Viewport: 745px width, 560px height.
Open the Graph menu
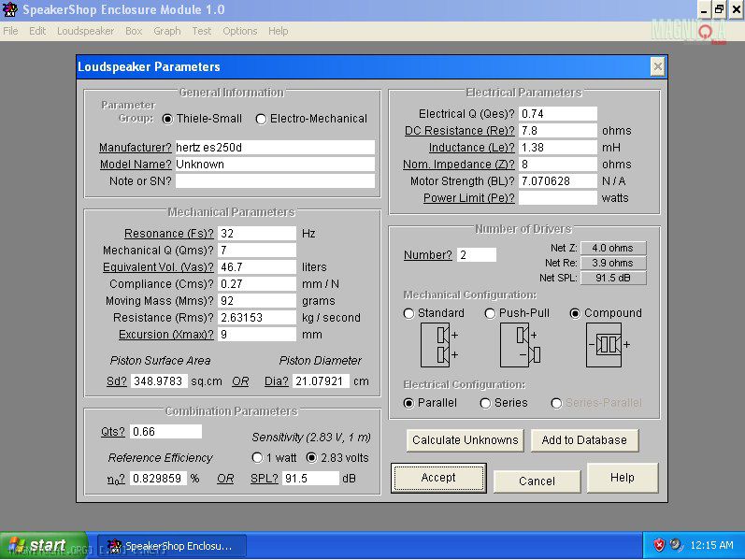(x=167, y=31)
